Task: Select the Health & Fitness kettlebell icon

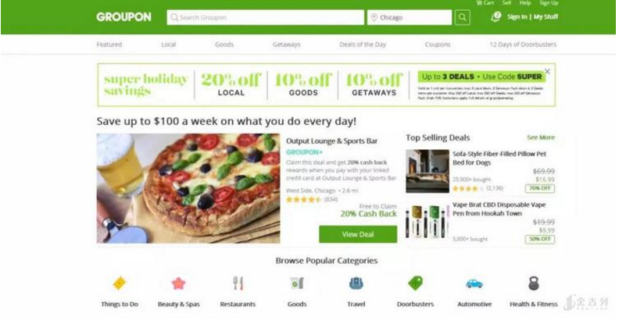Action: (x=534, y=283)
